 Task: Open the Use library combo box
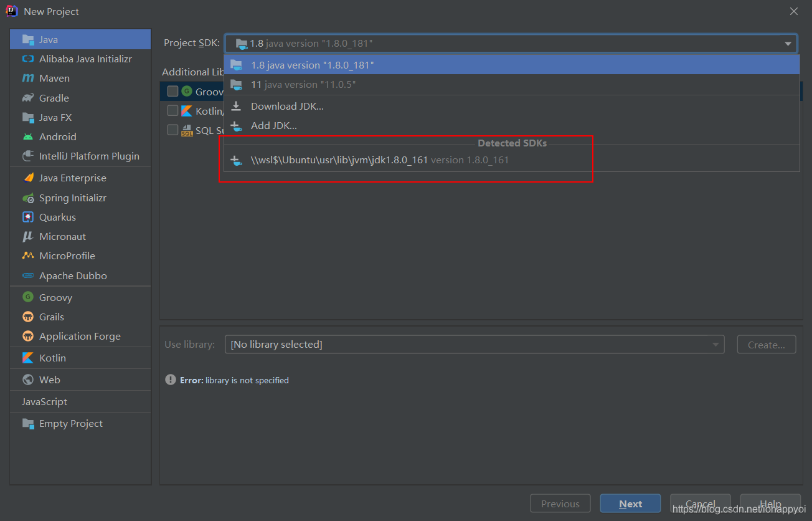click(x=474, y=345)
